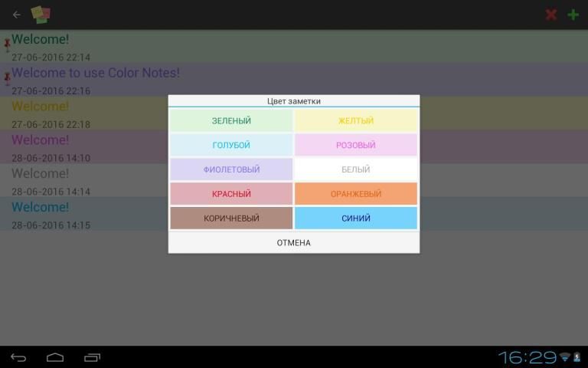Pick the БЕЛЫЙ white color

(x=356, y=169)
